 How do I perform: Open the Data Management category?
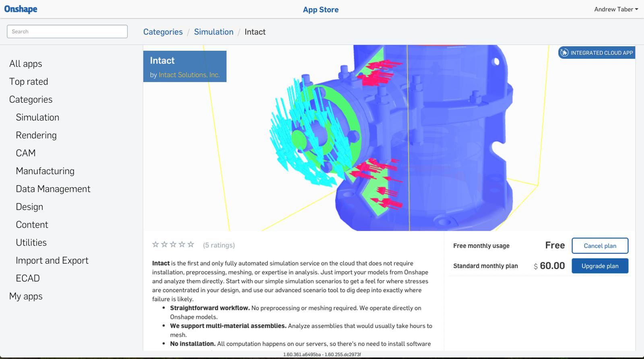click(x=53, y=189)
